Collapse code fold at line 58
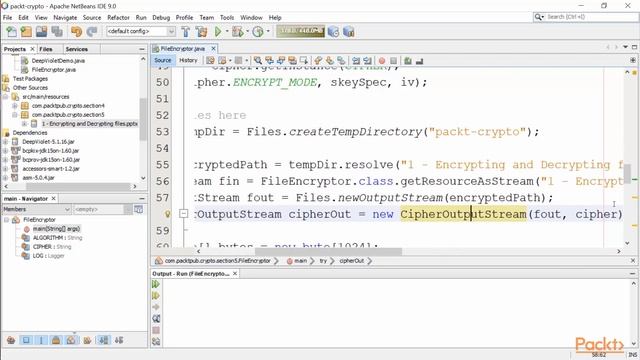640x360 pixels. click(x=184, y=213)
